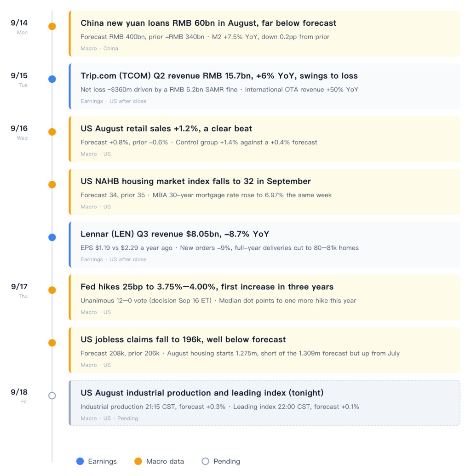Open US August retail sales headline
Viewport: 471px width, 476px height.
point(166,128)
